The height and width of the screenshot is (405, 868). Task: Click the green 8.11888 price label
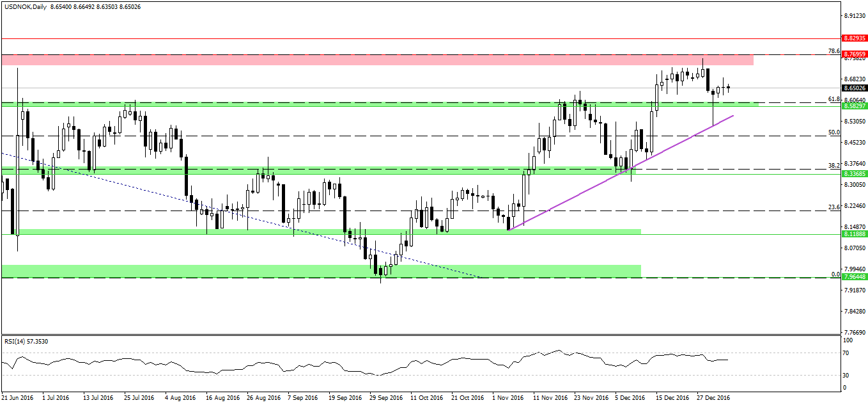[854, 234]
